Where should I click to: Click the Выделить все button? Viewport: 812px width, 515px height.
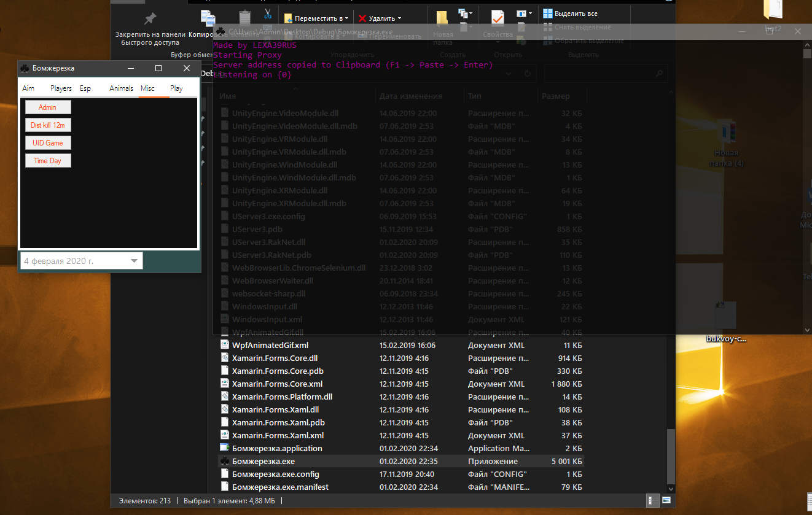click(x=571, y=14)
